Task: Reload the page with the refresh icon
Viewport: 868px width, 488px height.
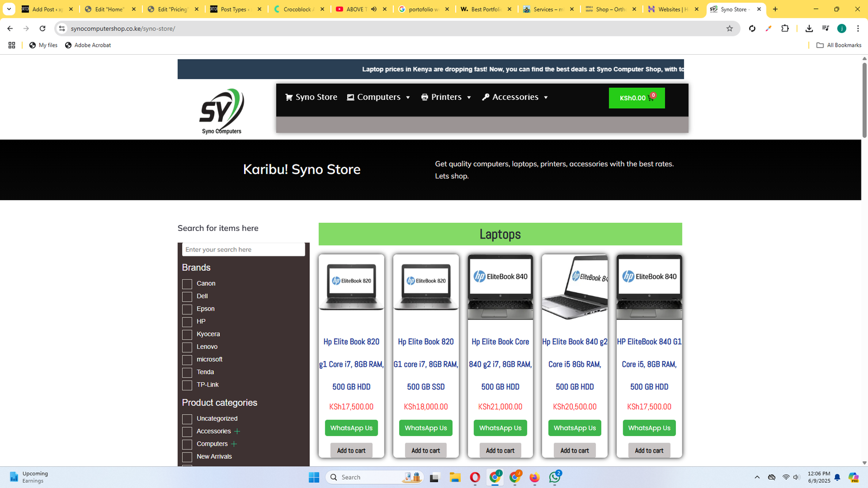Action: tap(42, 28)
